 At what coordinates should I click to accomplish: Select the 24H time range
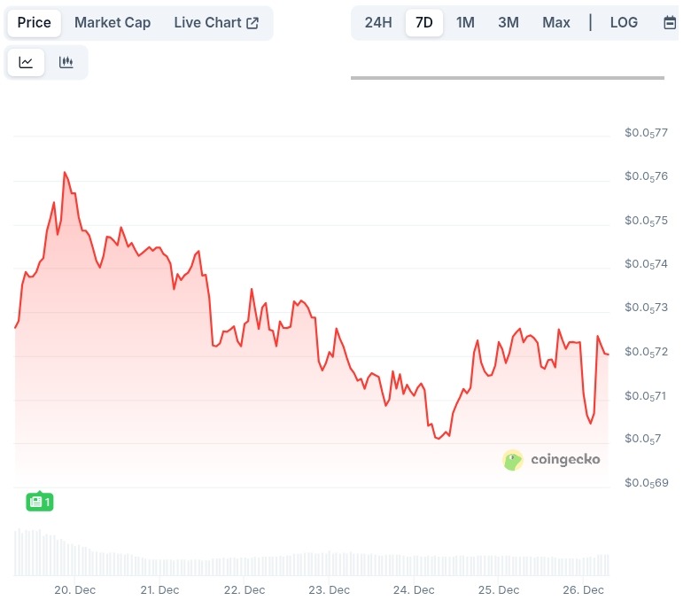pyautogui.click(x=378, y=23)
